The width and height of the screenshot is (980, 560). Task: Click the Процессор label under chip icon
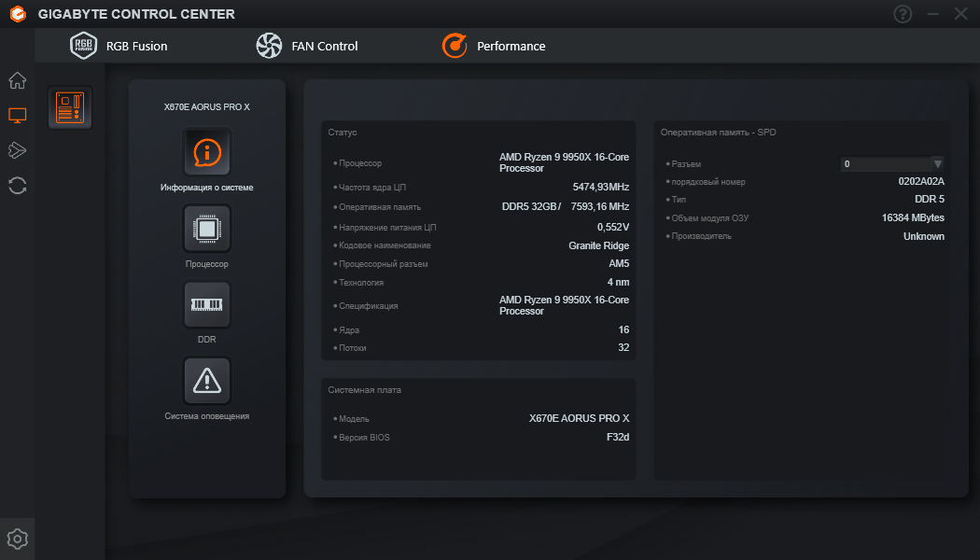(x=207, y=264)
